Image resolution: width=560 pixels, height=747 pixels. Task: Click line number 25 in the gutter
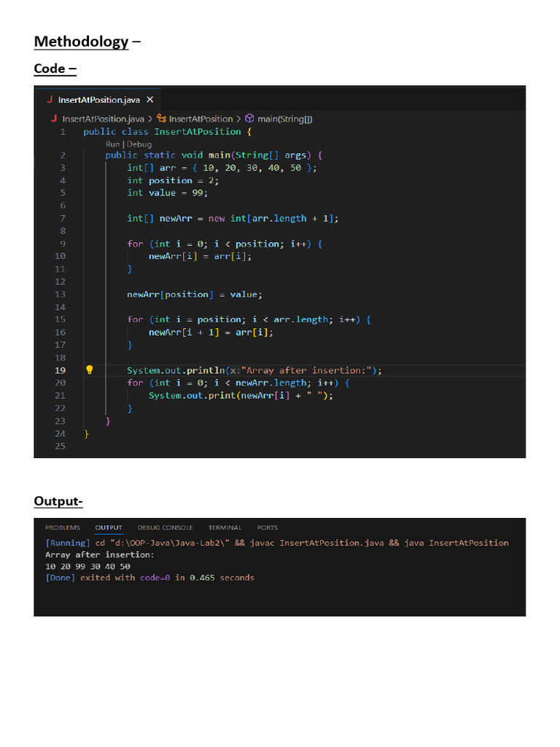(x=60, y=446)
